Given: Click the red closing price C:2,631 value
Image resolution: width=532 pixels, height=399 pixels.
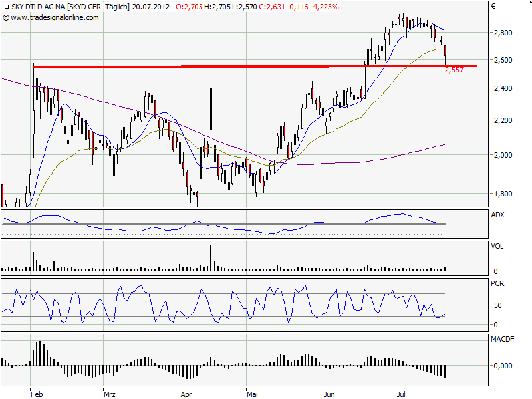Looking at the screenshot, I should [x=271, y=7].
